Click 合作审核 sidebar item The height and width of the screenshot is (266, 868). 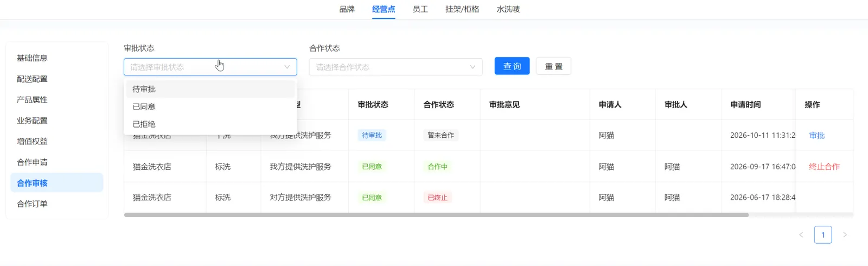point(56,183)
